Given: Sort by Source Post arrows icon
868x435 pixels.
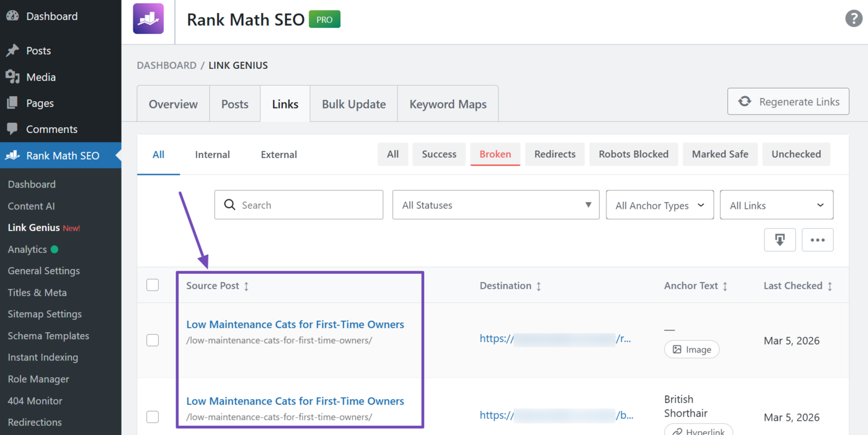Looking at the screenshot, I should [246, 286].
